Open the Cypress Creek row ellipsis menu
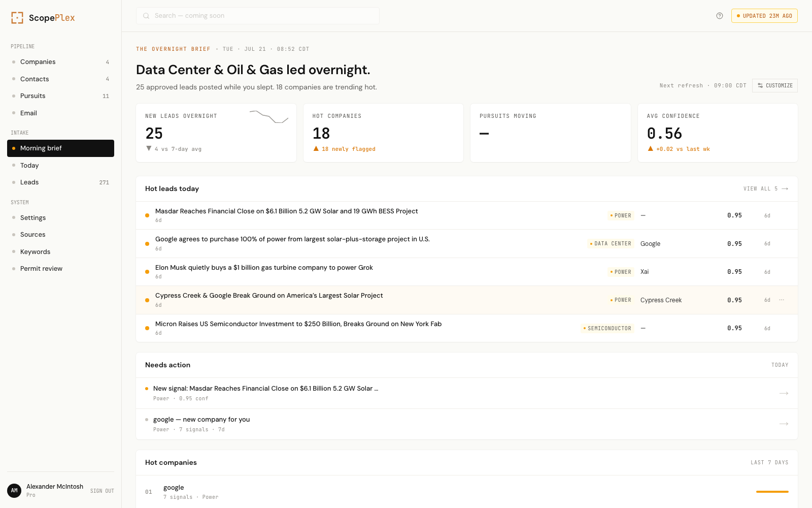The height and width of the screenshot is (508, 812). (x=782, y=300)
